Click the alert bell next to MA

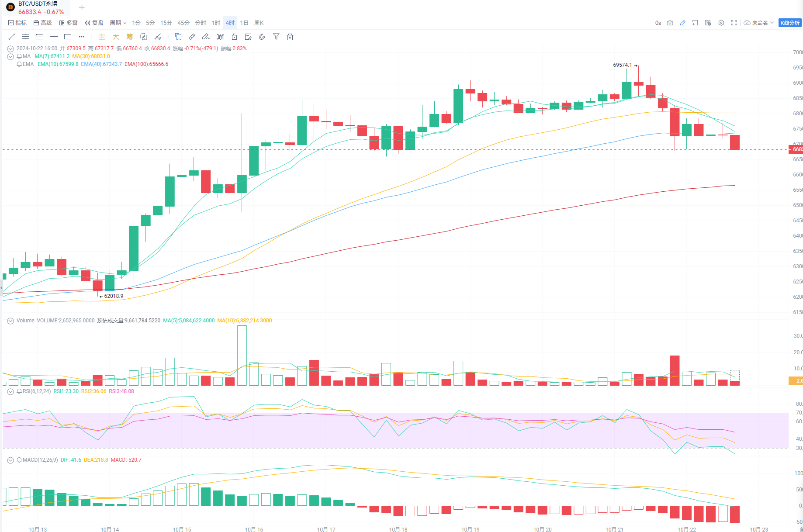(x=19, y=56)
